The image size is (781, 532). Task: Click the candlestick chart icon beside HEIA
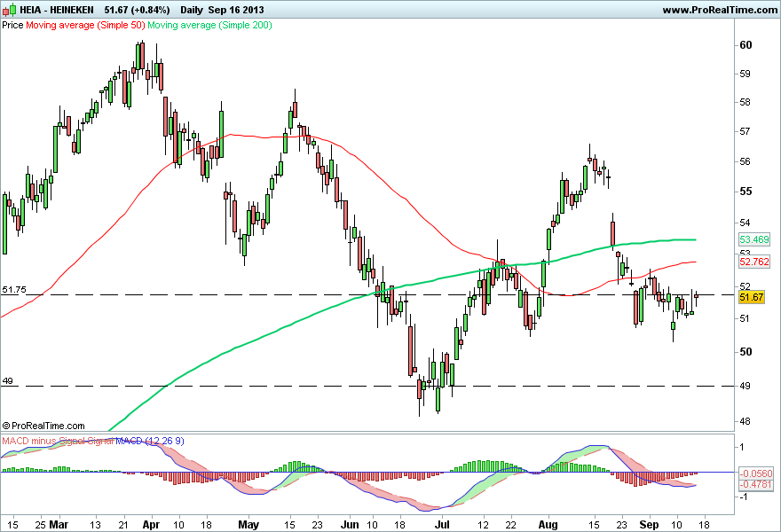[x=10, y=10]
